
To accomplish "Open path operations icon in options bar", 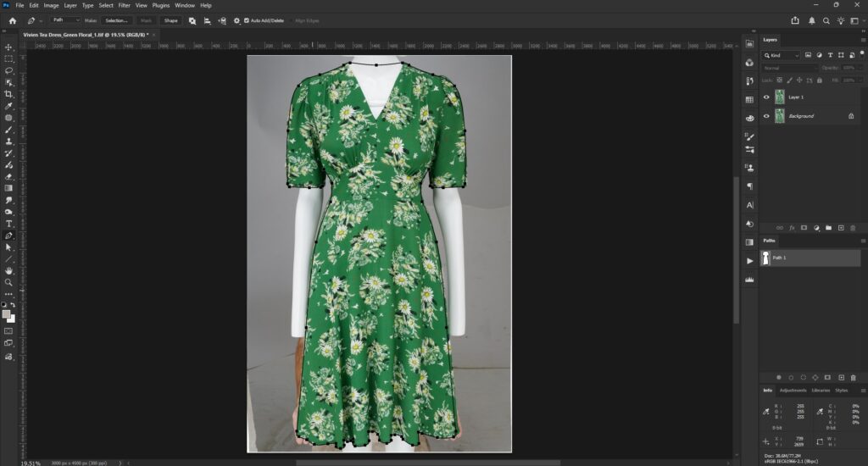I will (x=192, y=20).
